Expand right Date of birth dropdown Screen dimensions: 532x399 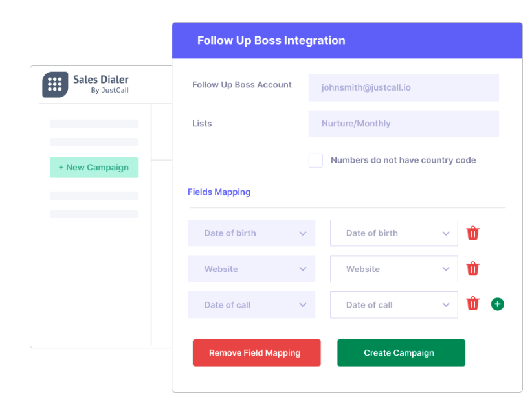coord(393,233)
